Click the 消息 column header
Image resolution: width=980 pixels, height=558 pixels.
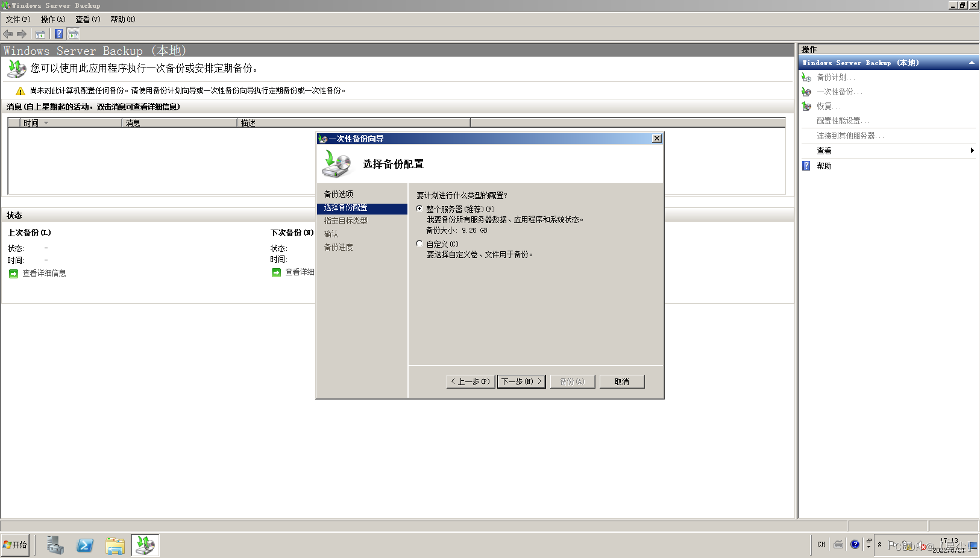pyautogui.click(x=180, y=123)
